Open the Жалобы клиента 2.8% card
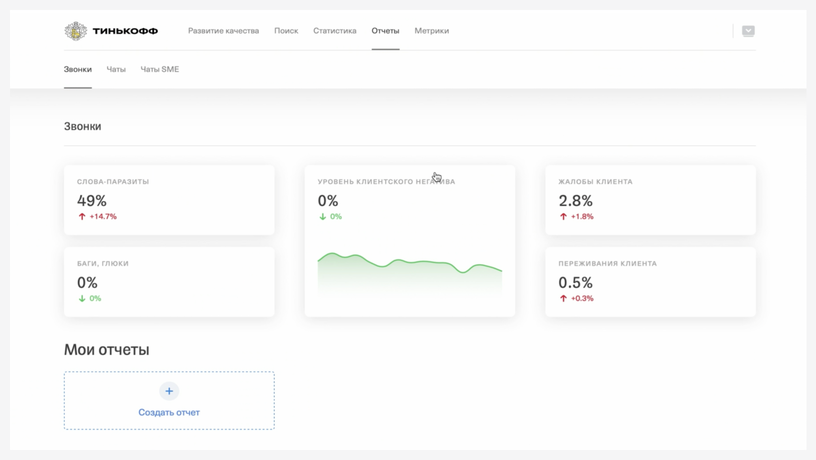The image size is (816, 460). coord(650,200)
